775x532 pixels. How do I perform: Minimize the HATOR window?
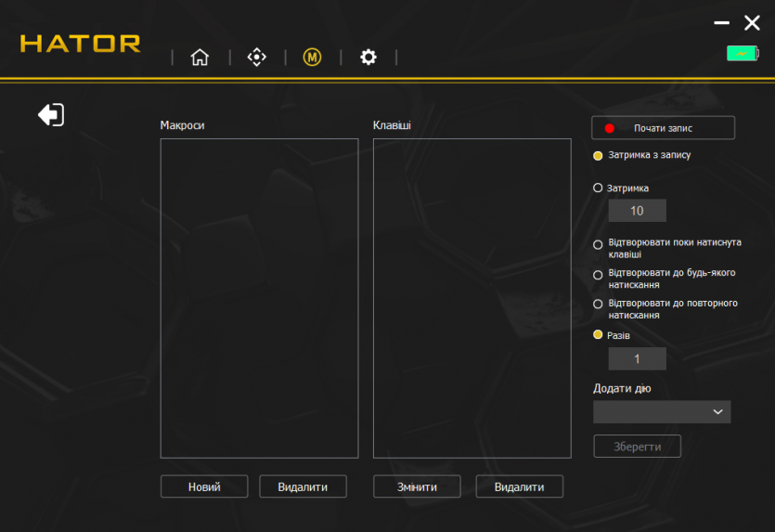pyautogui.click(x=721, y=23)
